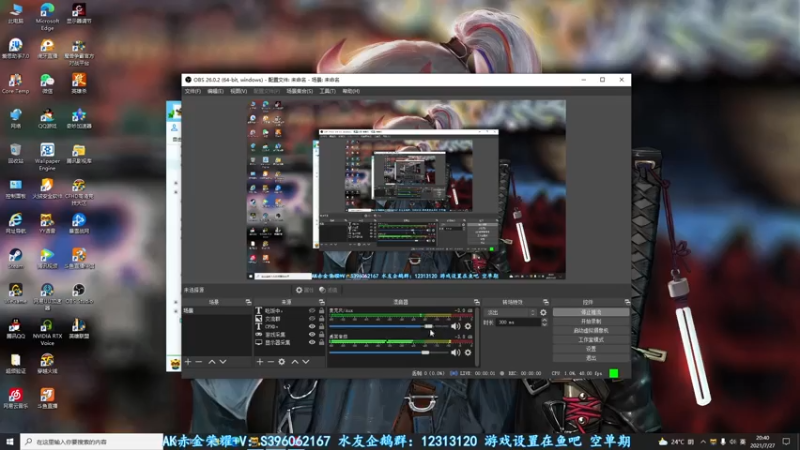Open source properties gear in Sources toolbar
Screen dimensions: 800x450
[282, 362]
